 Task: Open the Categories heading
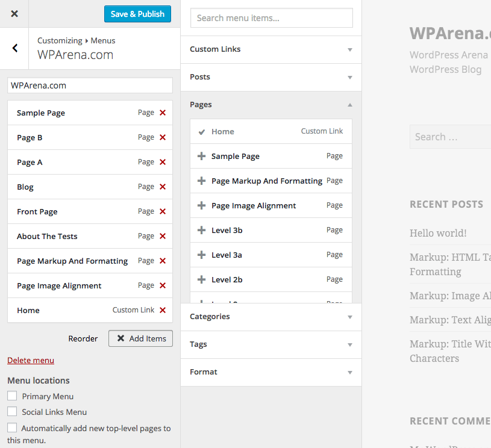(x=210, y=317)
